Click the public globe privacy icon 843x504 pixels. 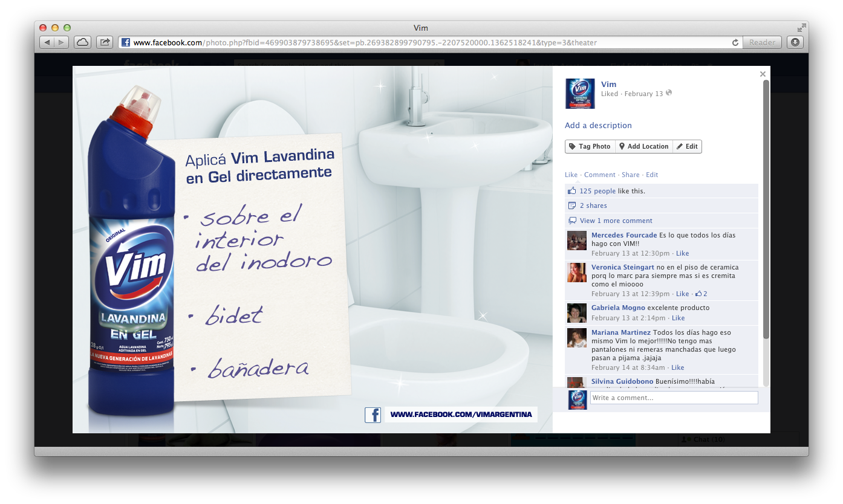pos(669,93)
